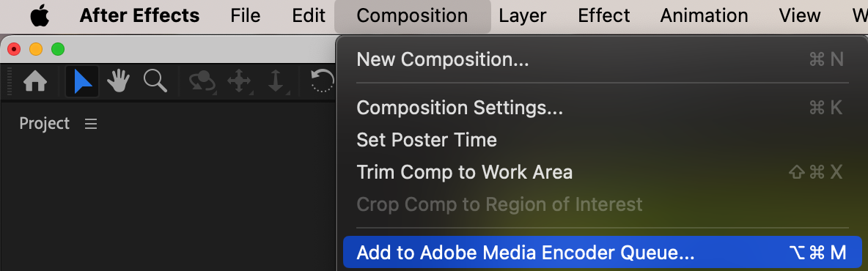Choose Composition Settings menu entry
The width and height of the screenshot is (868, 271).
point(600,108)
